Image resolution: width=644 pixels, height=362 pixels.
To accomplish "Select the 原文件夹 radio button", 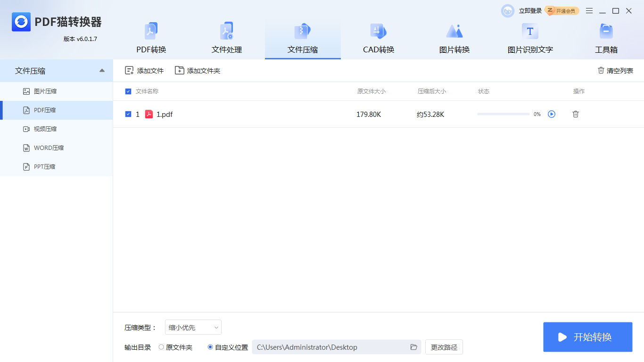I will pyautogui.click(x=161, y=347).
